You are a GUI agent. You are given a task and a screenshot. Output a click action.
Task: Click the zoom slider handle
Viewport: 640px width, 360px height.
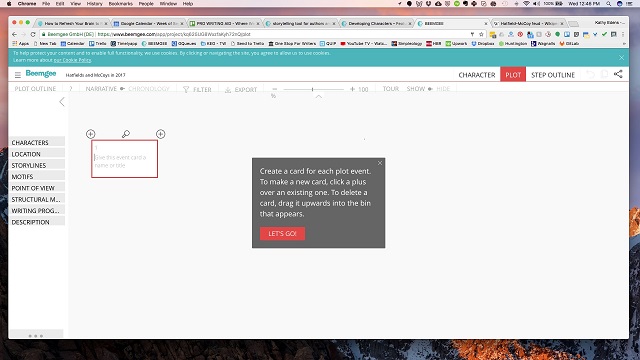click(x=312, y=89)
